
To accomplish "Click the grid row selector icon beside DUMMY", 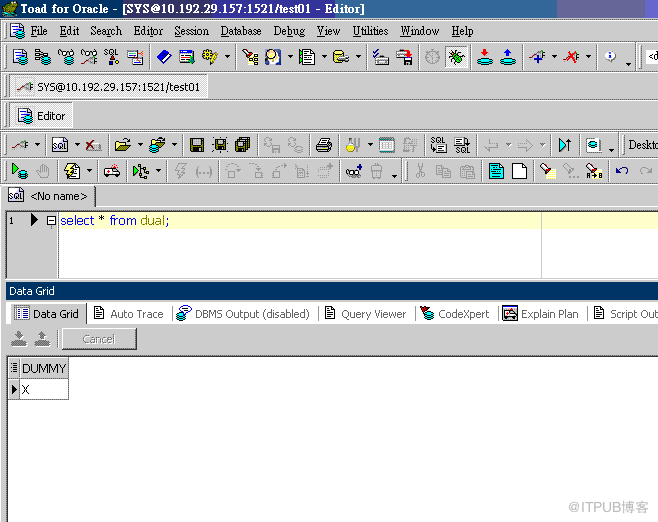I will coord(14,368).
